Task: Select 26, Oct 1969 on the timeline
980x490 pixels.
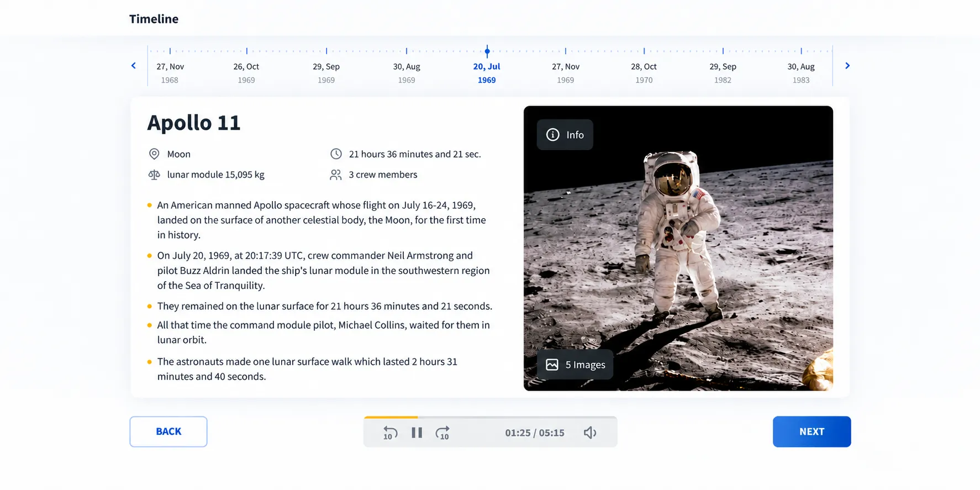Action: point(246,73)
